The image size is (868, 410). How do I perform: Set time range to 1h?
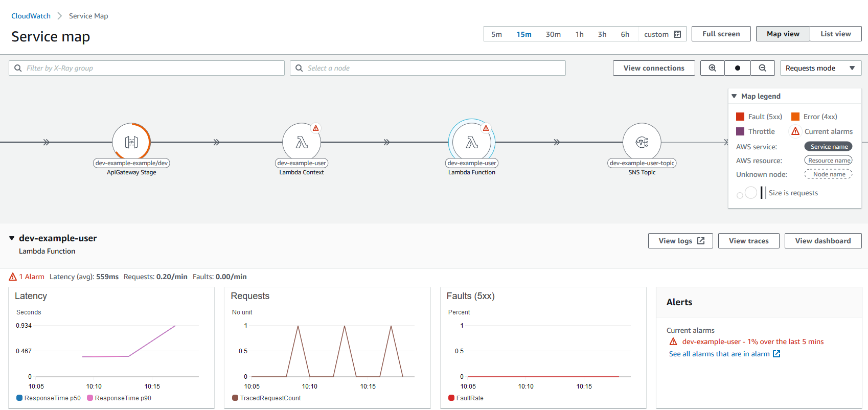pos(579,34)
